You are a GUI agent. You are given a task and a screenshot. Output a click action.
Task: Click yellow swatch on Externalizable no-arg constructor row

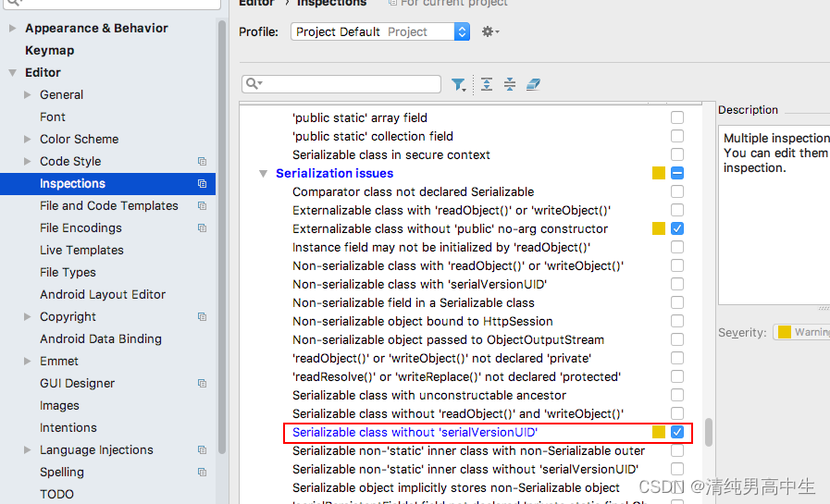tap(659, 228)
